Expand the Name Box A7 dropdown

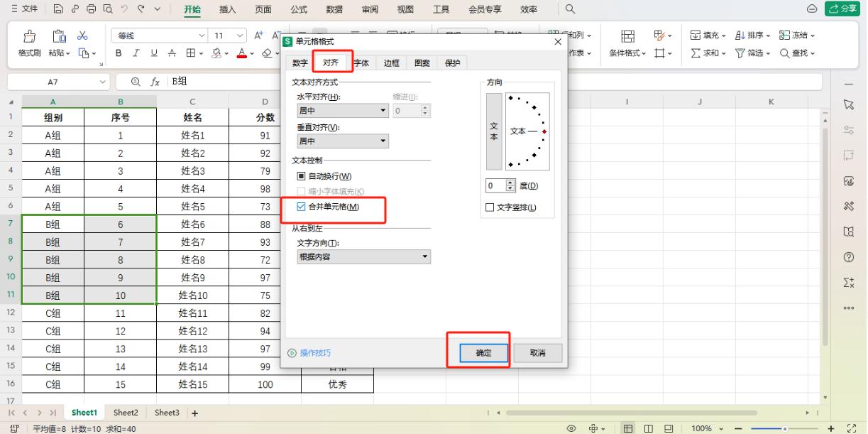(x=104, y=82)
